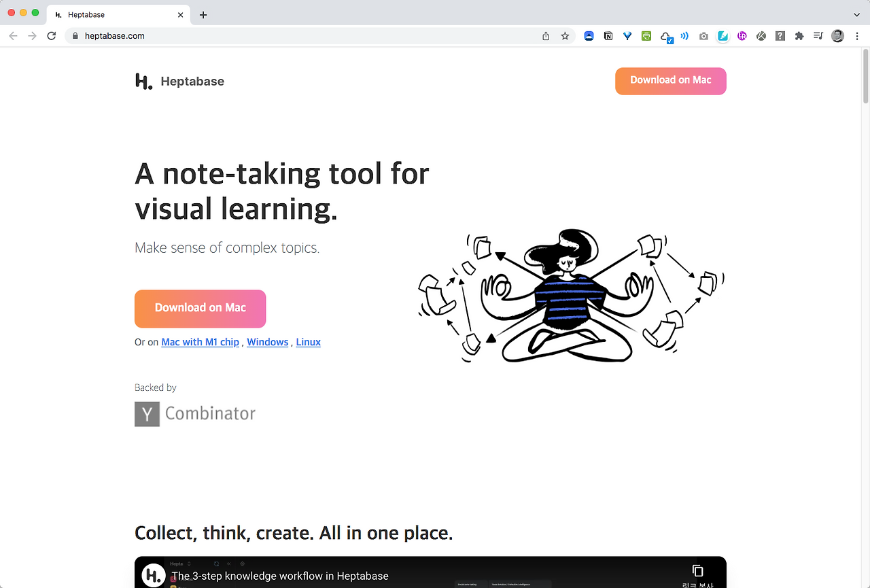The height and width of the screenshot is (588, 870).
Task: Click the Heptabase brand name in header
Action: pyautogui.click(x=192, y=82)
